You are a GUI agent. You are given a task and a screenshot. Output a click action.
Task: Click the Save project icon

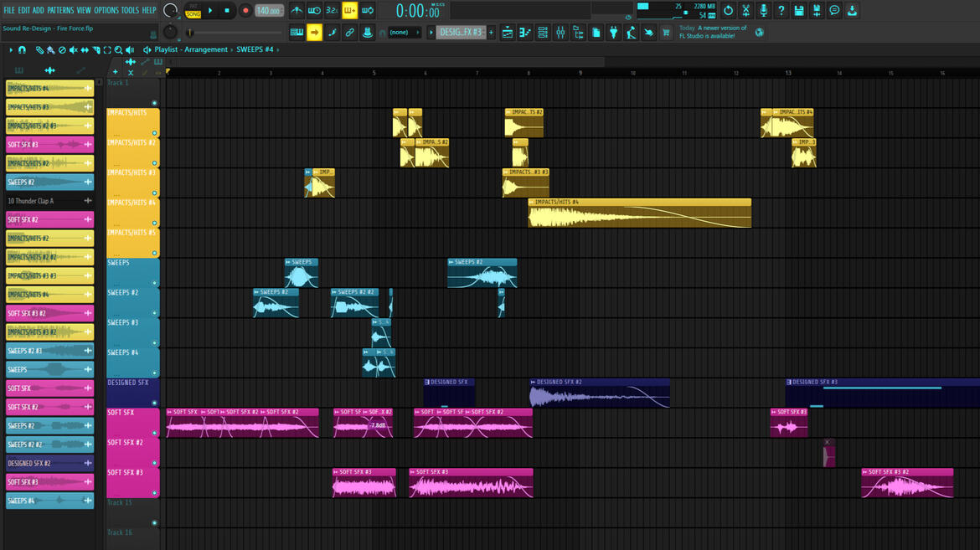coord(799,10)
